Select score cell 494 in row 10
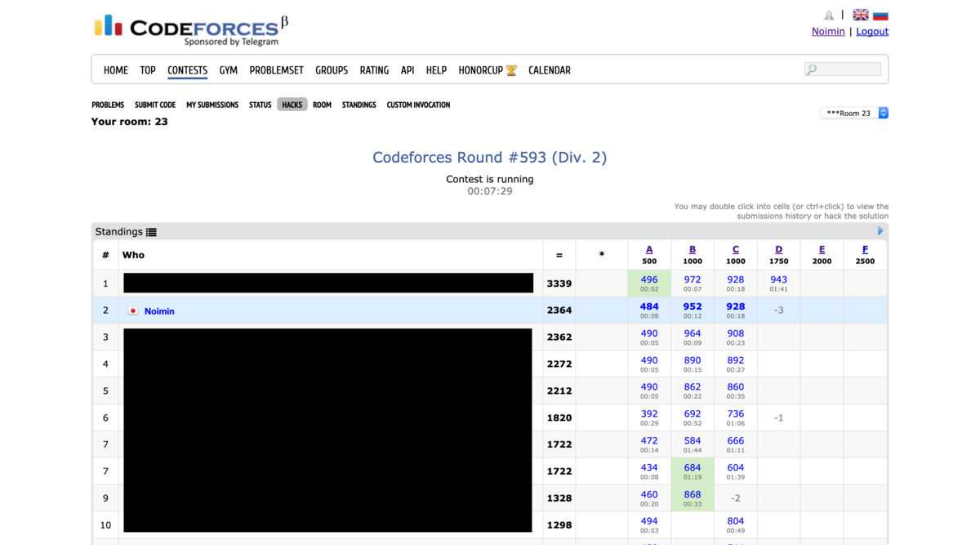Viewport: 980px width, 545px height. pyautogui.click(x=649, y=525)
